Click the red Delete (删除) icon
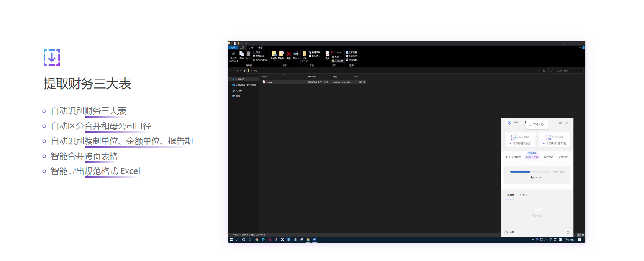This screenshot has height=261, width=644. click(289, 54)
